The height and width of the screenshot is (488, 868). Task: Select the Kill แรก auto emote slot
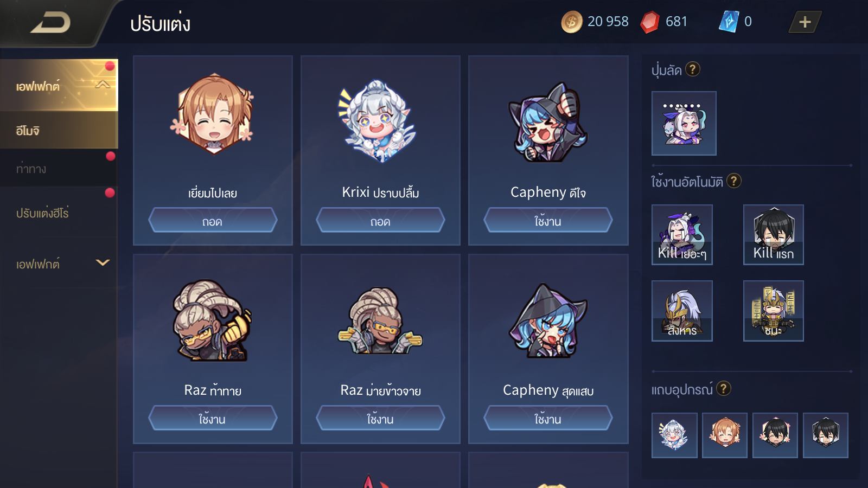773,234
